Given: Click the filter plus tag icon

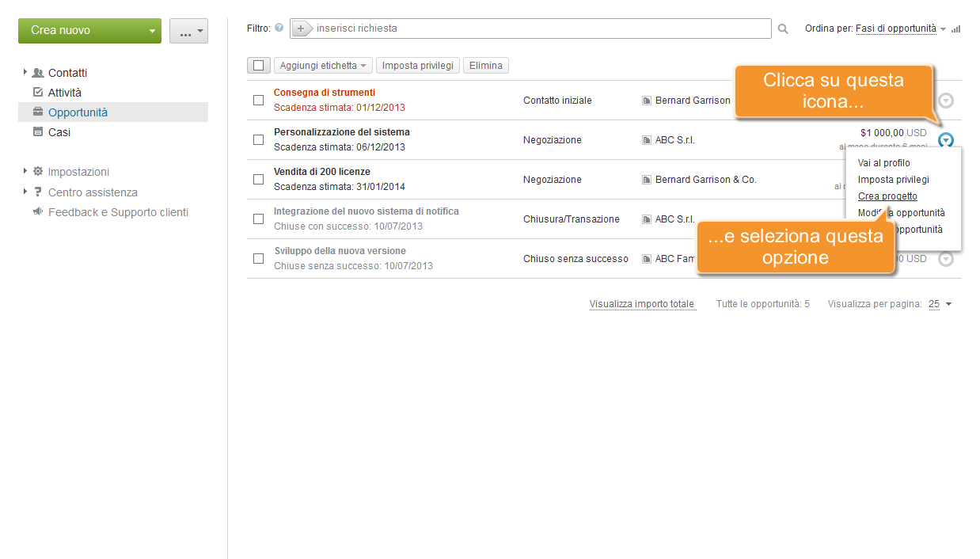Looking at the screenshot, I should click(302, 29).
